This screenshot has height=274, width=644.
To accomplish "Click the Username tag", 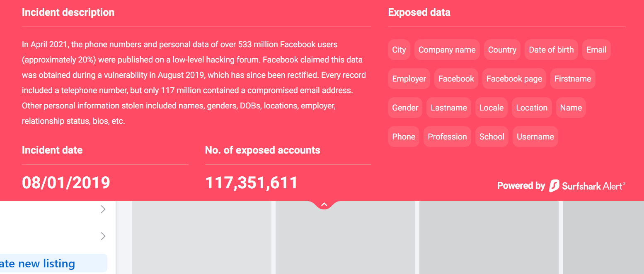I will [535, 137].
